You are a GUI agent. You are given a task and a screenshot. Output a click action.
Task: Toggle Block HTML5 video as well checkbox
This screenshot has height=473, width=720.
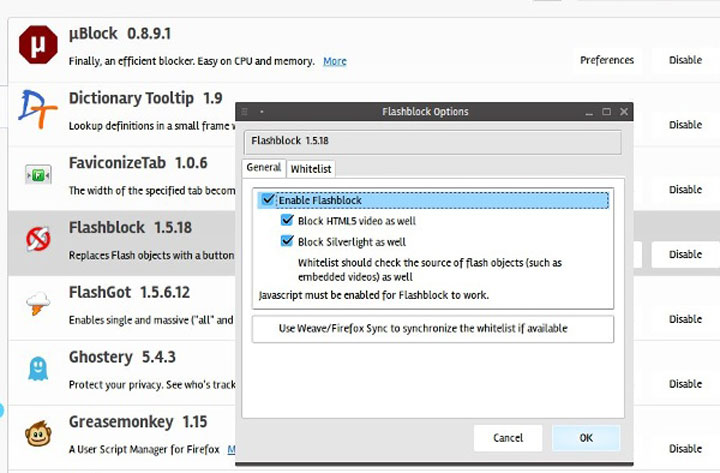tap(287, 220)
